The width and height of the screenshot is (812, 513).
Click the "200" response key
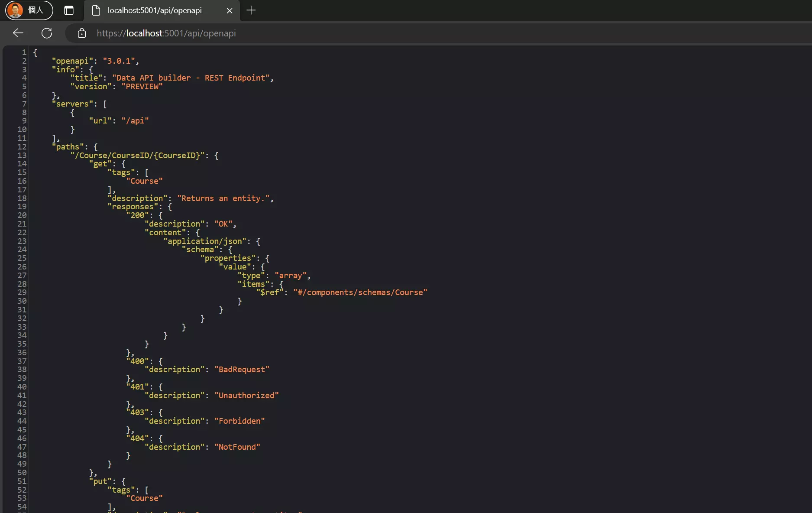click(x=137, y=215)
